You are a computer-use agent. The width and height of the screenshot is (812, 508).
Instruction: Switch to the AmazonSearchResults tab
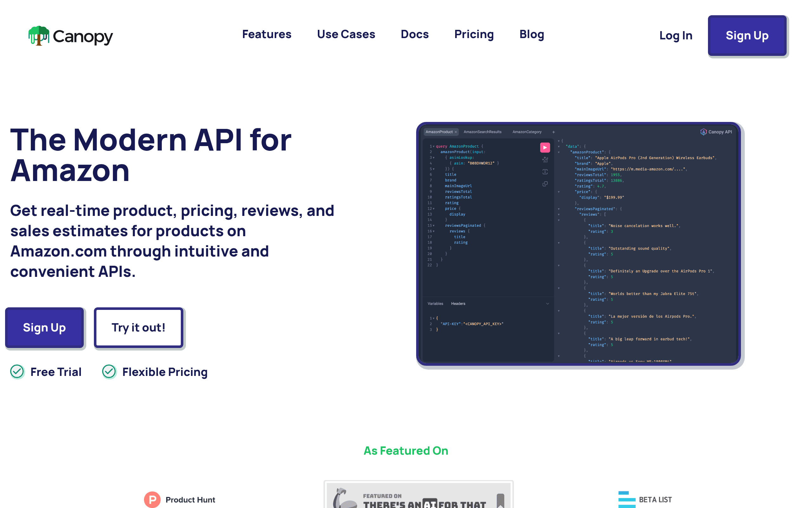[x=482, y=132]
